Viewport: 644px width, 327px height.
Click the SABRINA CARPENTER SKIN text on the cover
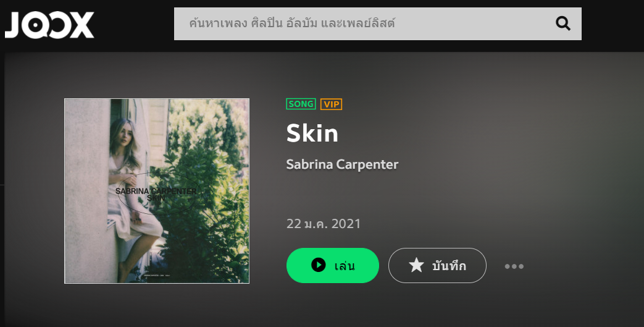[x=156, y=195]
